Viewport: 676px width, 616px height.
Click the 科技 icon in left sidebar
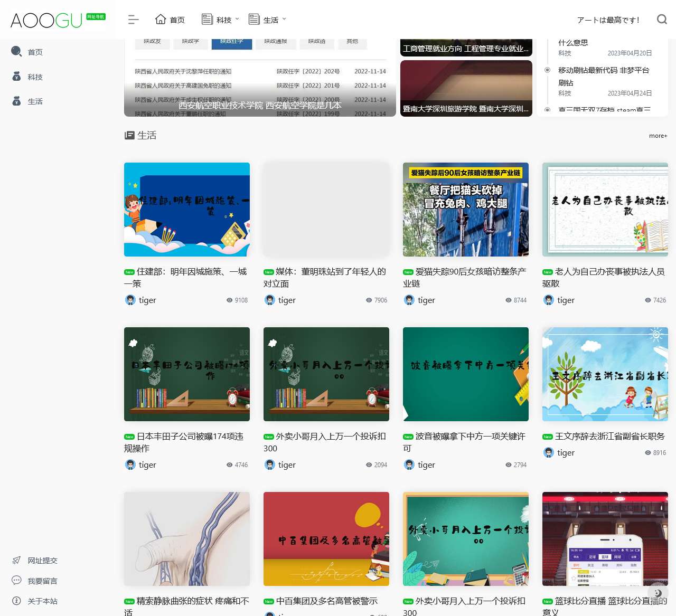coord(16,77)
